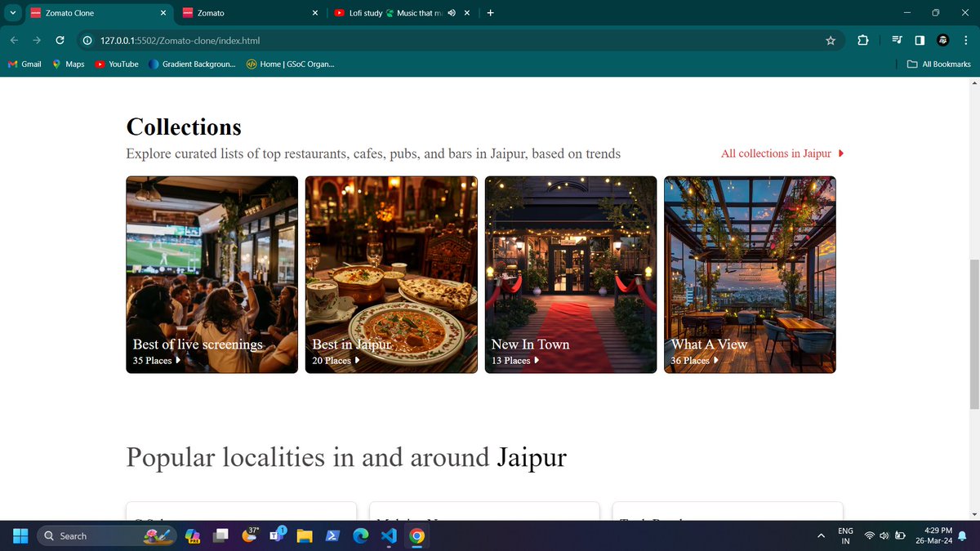Open the Task View taskbar icon
Screen dimensions: 980x551
point(221,535)
